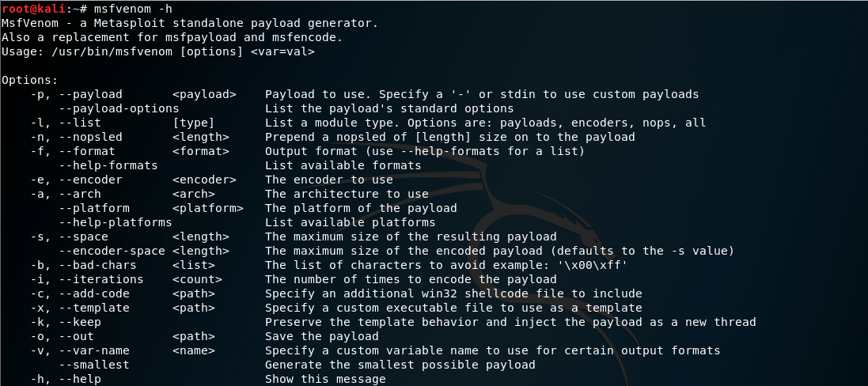Click the -l, --list option flag
Image resolution: width=868 pixels, height=386 pixels.
pos(66,123)
